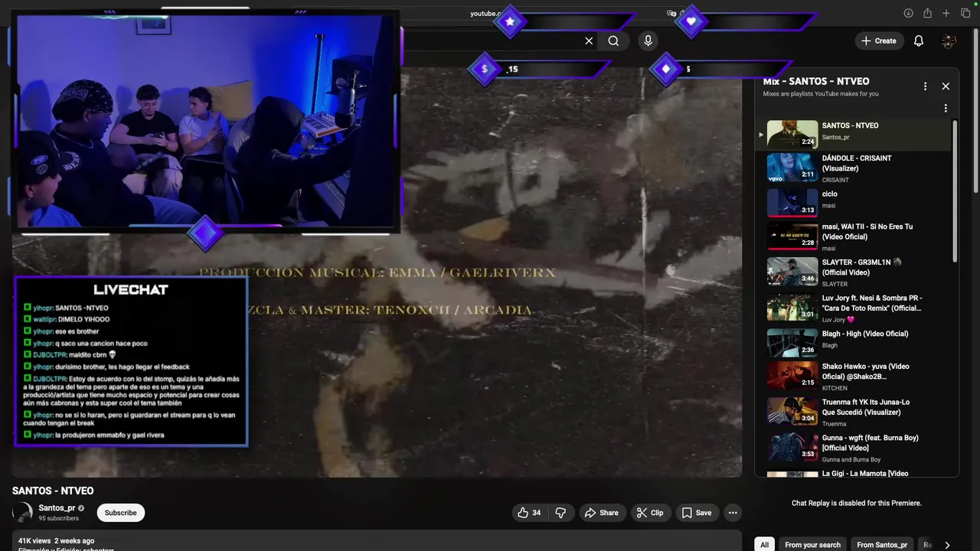Image resolution: width=980 pixels, height=551 pixels.
Task: Open browser downloads icon
Action: click(x=908, y=13)
